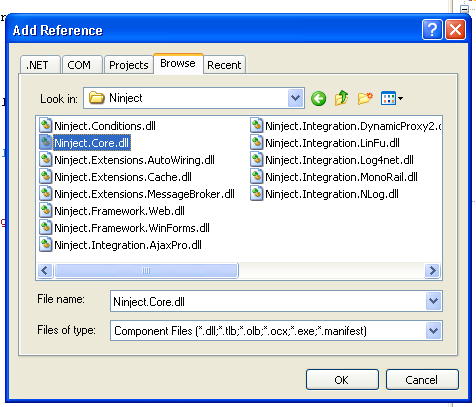
Task: Click the Ninject.Integration.AjaxPro.dll file icon
Action: point(46,245)
